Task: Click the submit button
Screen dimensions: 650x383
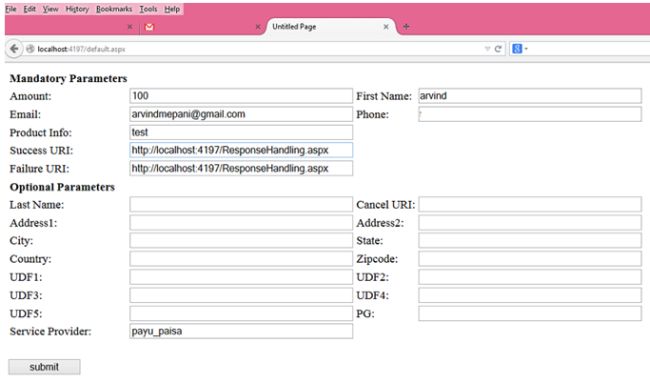Action: point(44,367)
